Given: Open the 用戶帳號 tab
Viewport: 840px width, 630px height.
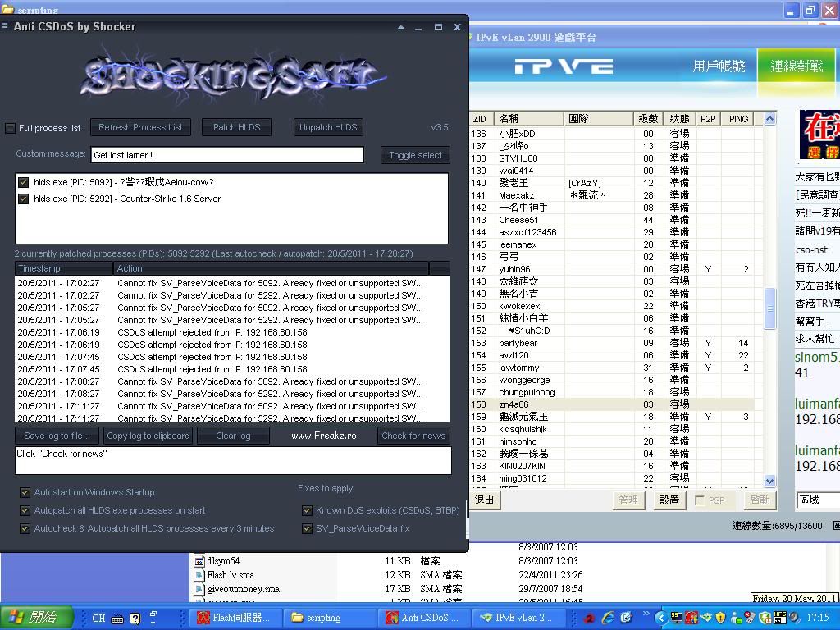Looking at the screenshot, I should coord(719,66).
